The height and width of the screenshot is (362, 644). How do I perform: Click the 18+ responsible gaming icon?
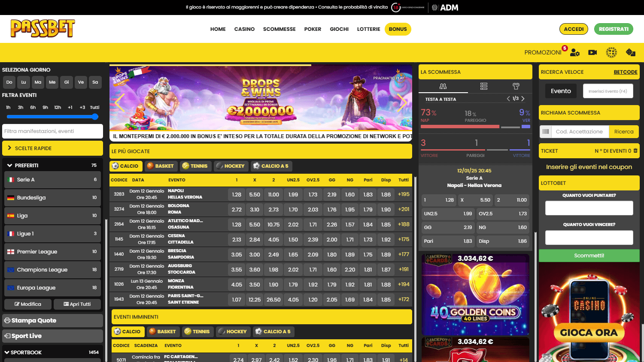[396, 7]
